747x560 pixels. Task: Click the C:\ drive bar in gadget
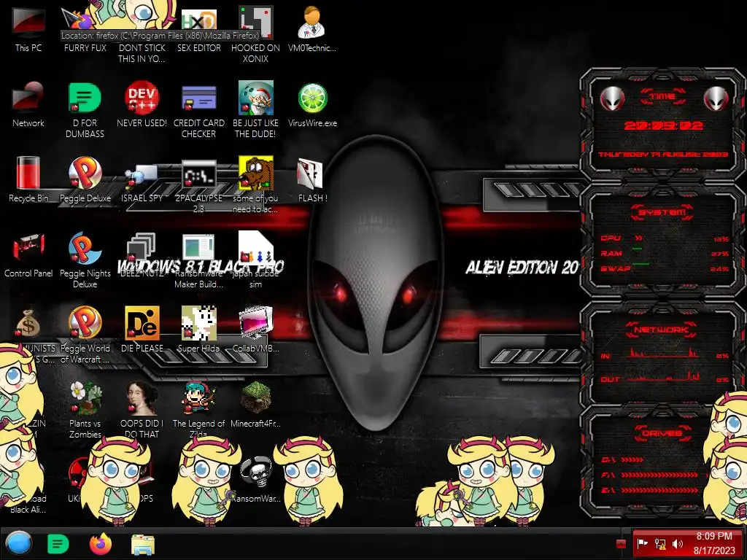point(622,460)
